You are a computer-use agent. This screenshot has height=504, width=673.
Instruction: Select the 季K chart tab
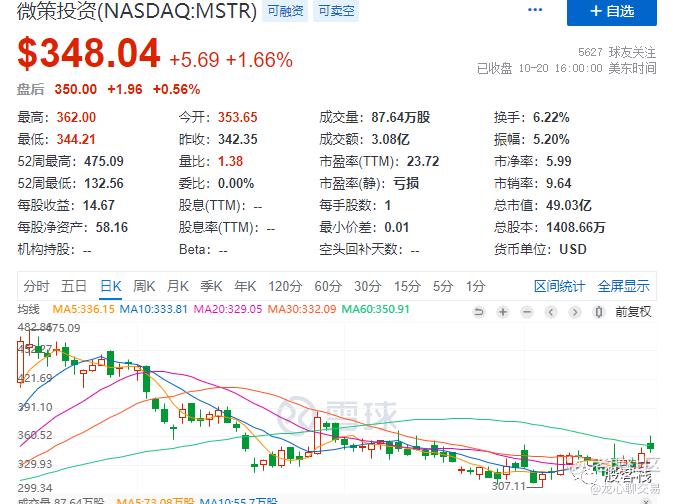click(211, 286)
